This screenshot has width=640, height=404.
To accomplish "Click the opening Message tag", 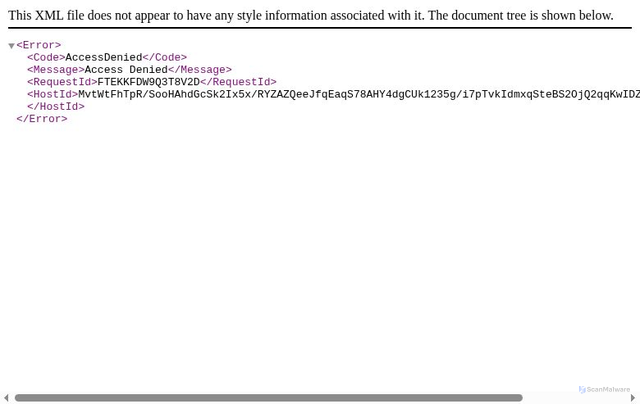I will point(56,70).
